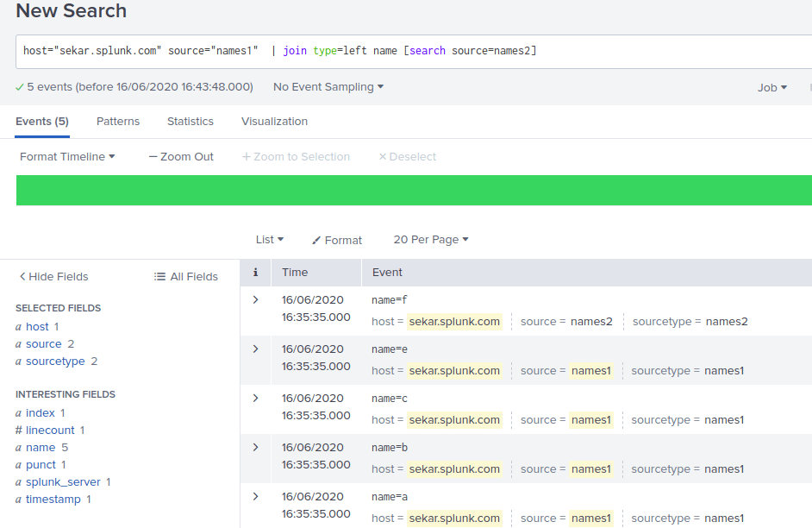Image resolution: width=812 pixels, height=528 pixels.
Task: Click the "i" info column header
Action: click(x=254, y=272)
